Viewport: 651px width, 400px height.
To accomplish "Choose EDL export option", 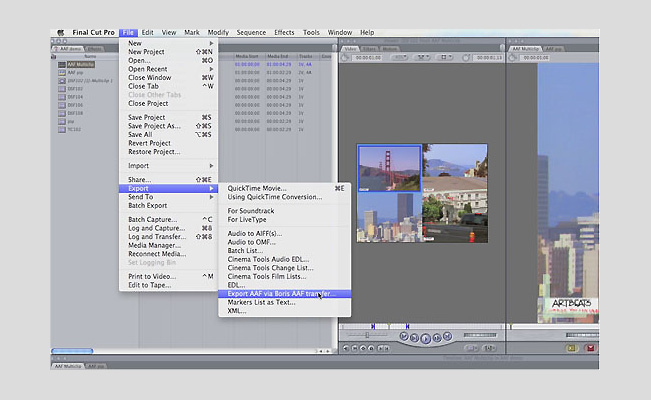I will pos(284,285).
